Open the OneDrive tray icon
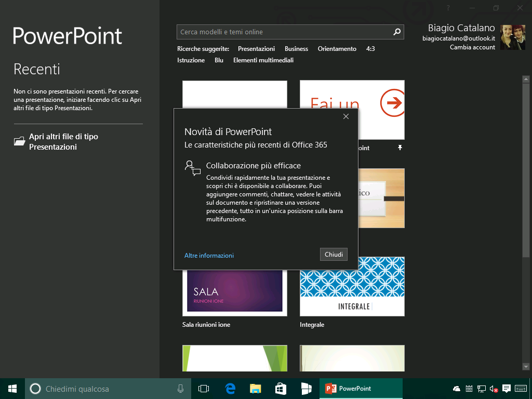This screenshot has width=532, height=399. click(x=457, y=389)
